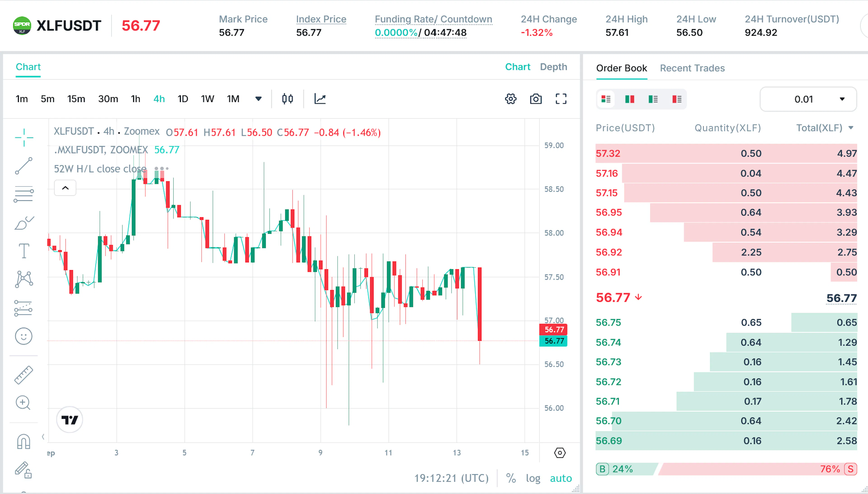Toggle percent scale on chart
Screen dimensions: 868x494
511,478
